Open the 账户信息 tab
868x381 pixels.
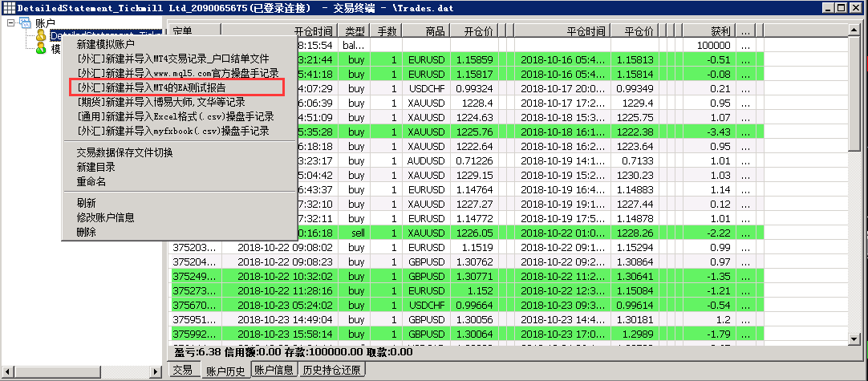coord(274,371)
